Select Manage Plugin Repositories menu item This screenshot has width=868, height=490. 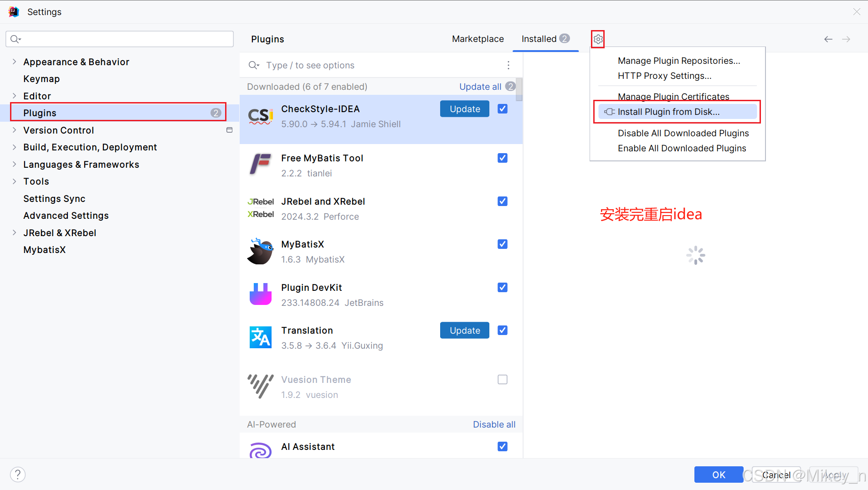pos(679,61)
